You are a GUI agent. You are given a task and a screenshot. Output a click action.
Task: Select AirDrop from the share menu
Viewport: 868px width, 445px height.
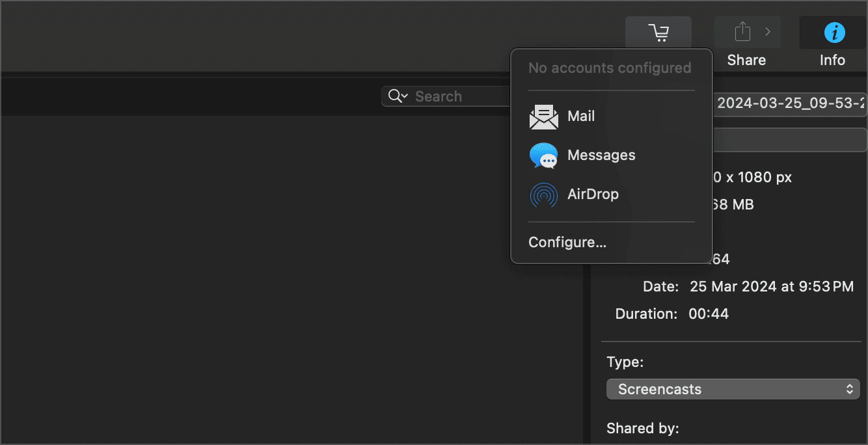point(593,194)
